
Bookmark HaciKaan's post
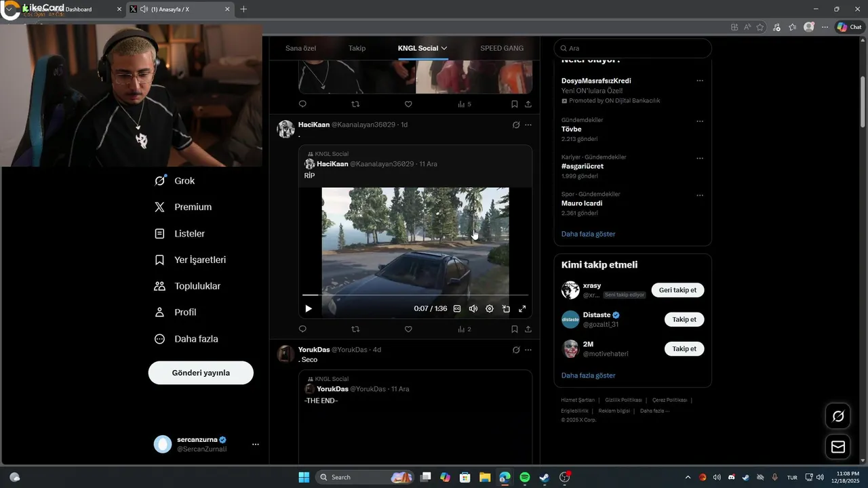[515, 329]
